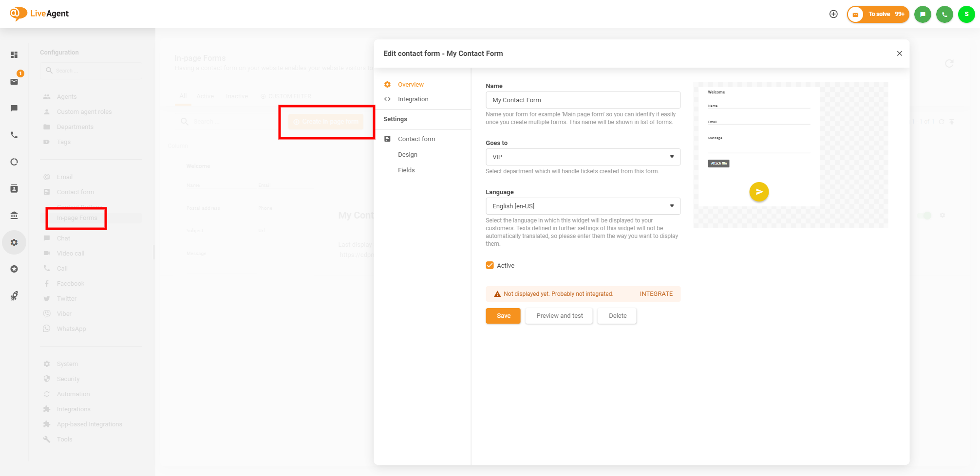Image resolution: width=980 pixels, height=476 pixels.
Task: Open the Chats icon in left sidebar
Action: 14,108
